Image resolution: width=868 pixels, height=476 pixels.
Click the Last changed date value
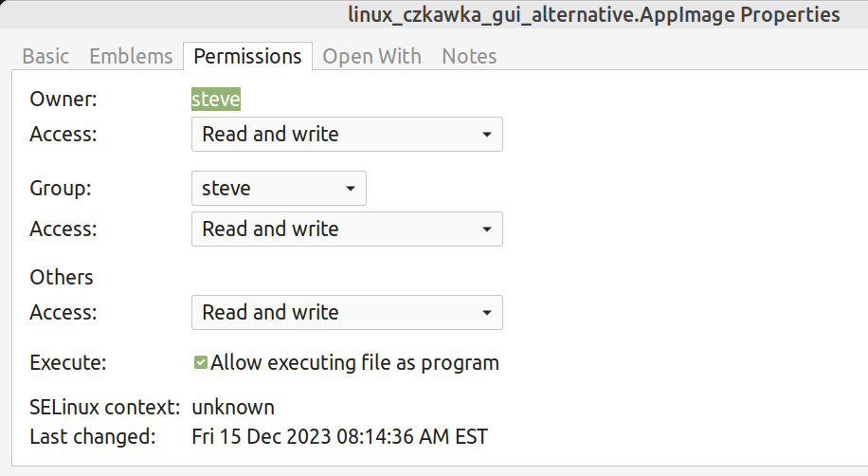pyautogui.click(x=339, y=437)
